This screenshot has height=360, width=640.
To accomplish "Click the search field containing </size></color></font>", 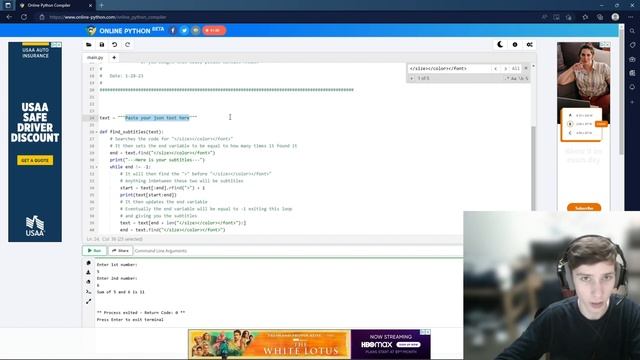I will click(449, 69).
